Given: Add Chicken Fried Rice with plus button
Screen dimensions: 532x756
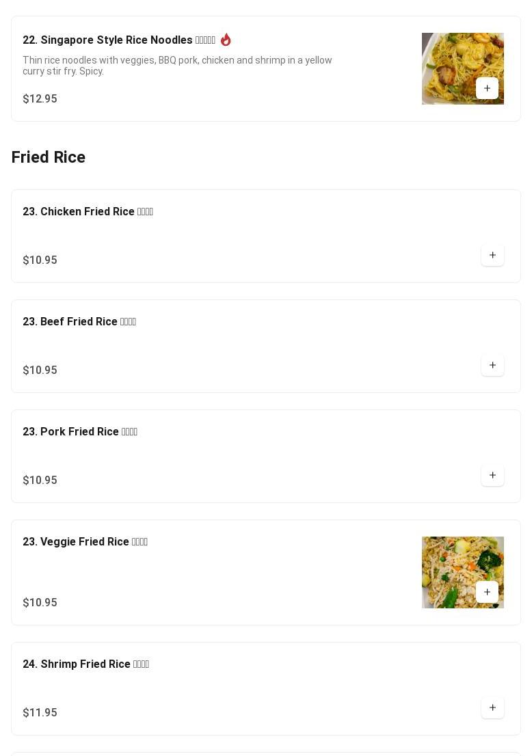Looking at the screenshot, I should tap(492, 255).
